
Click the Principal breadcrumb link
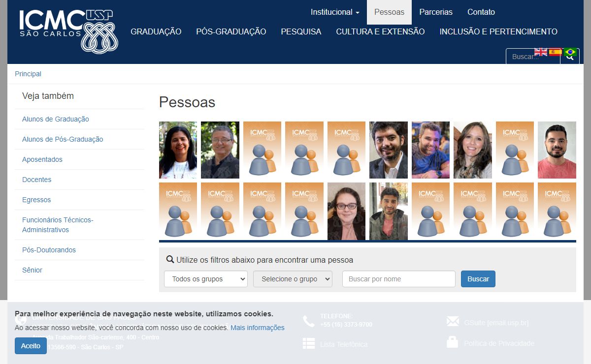pos(28,74)
